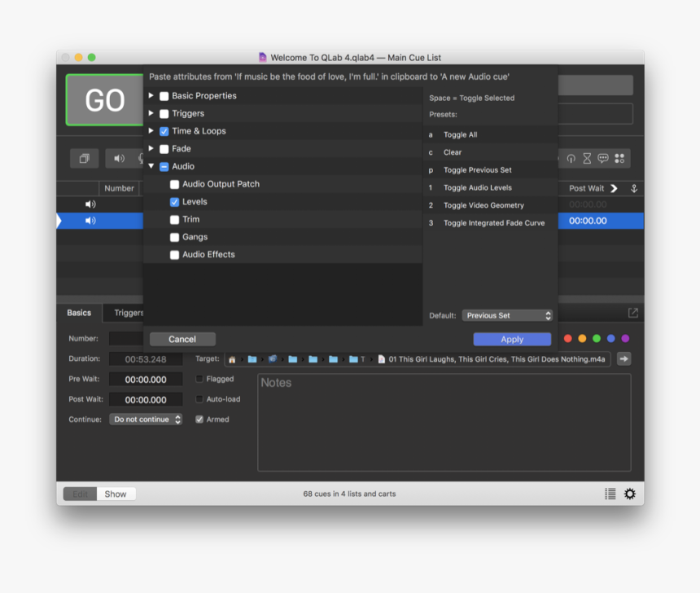This screenshot has height=593, width=700.
Task: Click the home icon in the Target path
Action: tap(232, 359)
